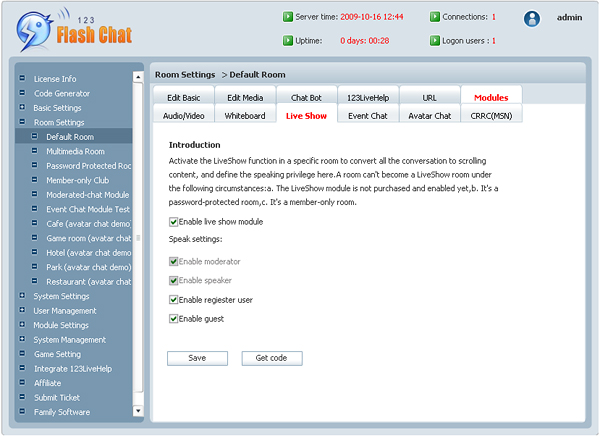The height and width of the screenshot is (436, 600).
Task: Click the bullet icon beside Park (avatar chat demo)
Action: 34,266
